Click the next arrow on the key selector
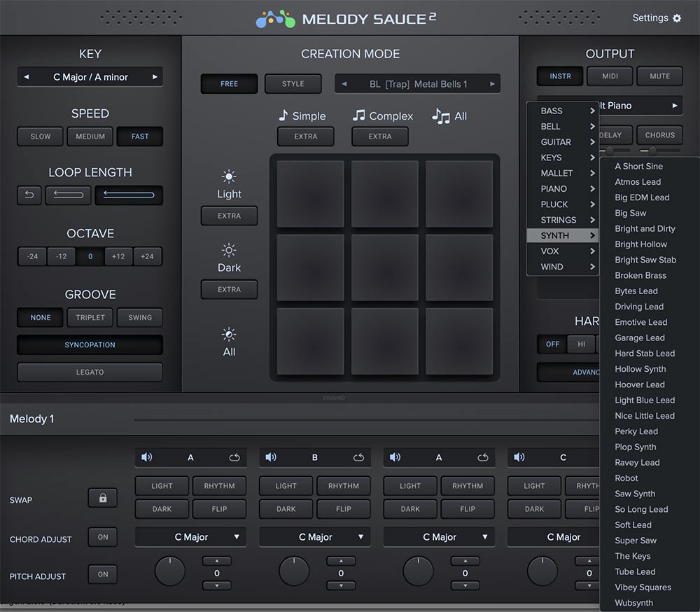 (x=155, y=76)
